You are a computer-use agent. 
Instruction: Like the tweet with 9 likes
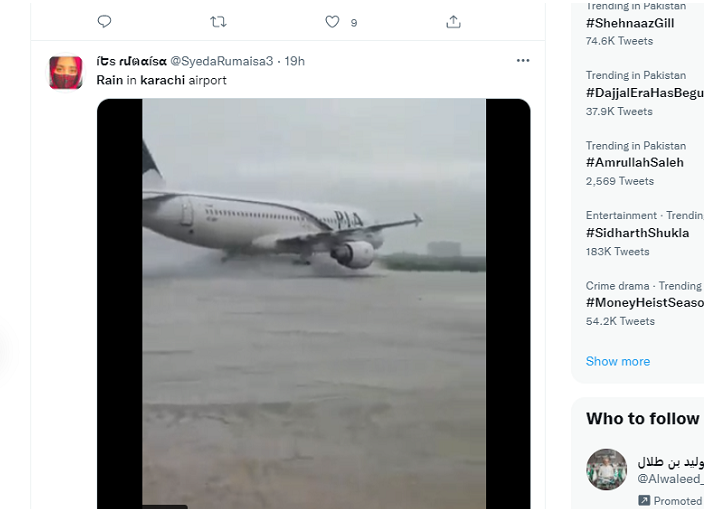[333, 21]
